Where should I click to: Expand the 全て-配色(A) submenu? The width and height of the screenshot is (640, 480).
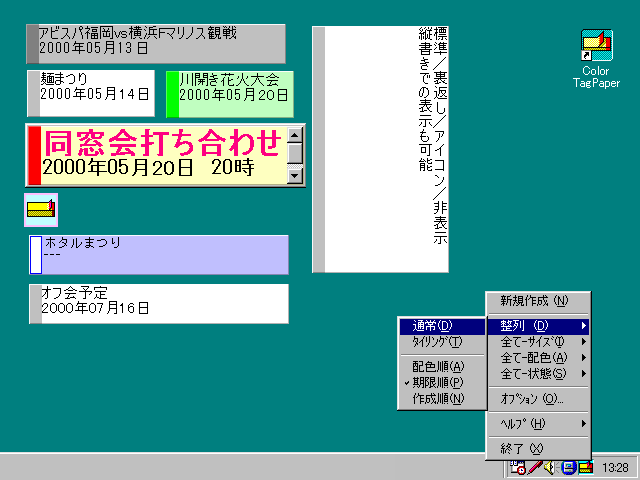coord(538,358)
